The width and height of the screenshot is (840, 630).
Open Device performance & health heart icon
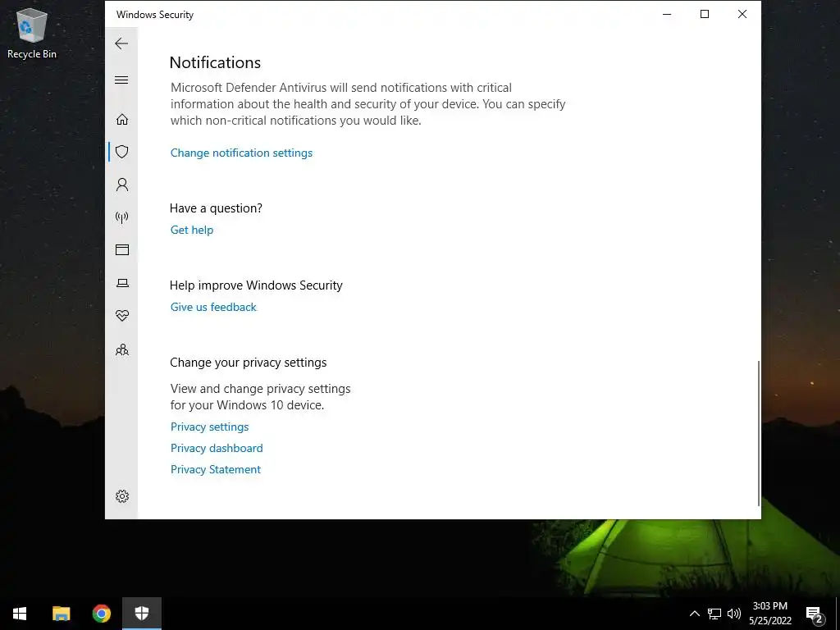coord(122,316)
